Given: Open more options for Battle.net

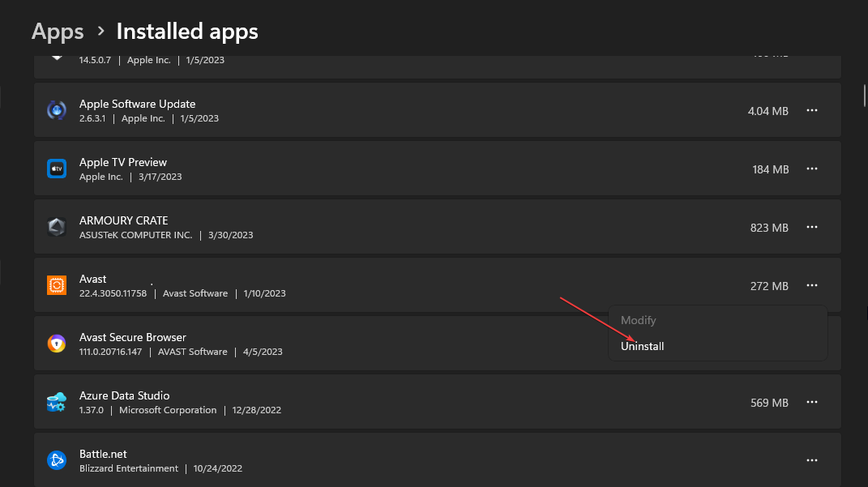Looking at the screenshot, I should [x=811, y=460].
